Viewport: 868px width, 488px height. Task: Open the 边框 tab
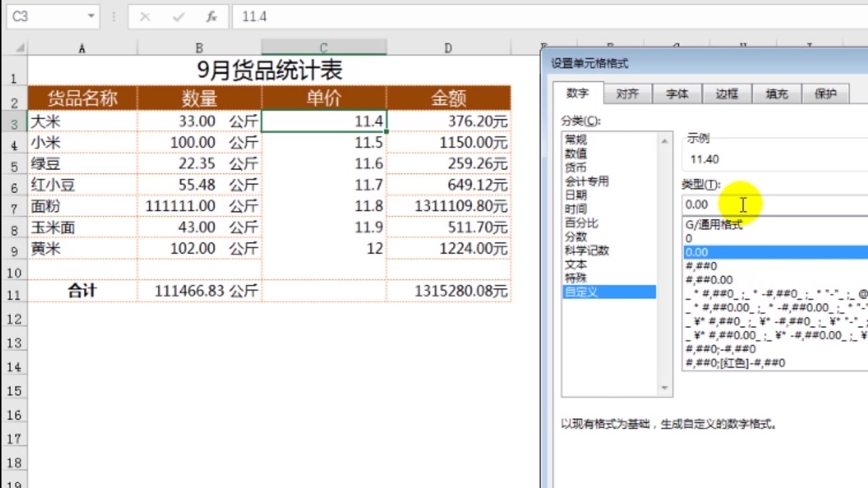(x=727, y=94)
